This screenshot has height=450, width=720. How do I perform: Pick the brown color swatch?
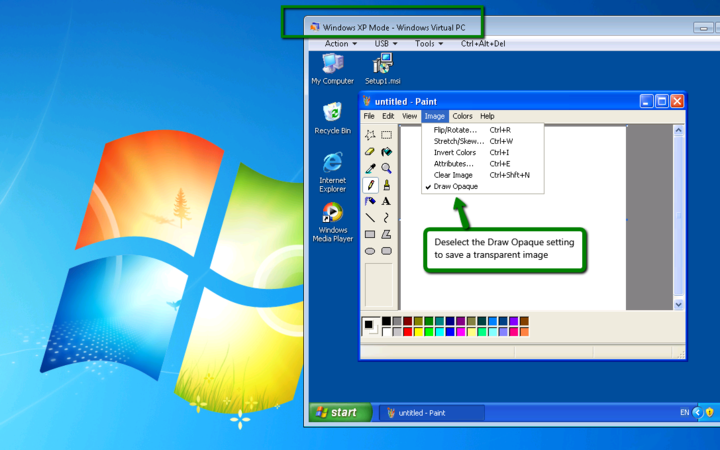524,321
